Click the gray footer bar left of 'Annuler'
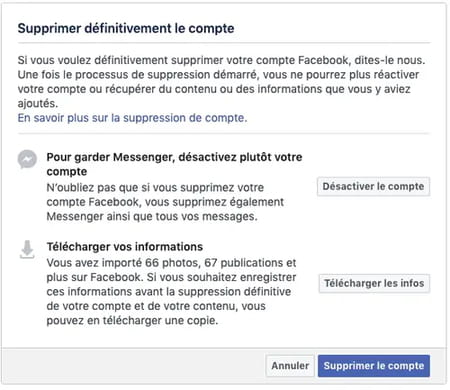Screen dimensions: 450x390 pos(133,366)
